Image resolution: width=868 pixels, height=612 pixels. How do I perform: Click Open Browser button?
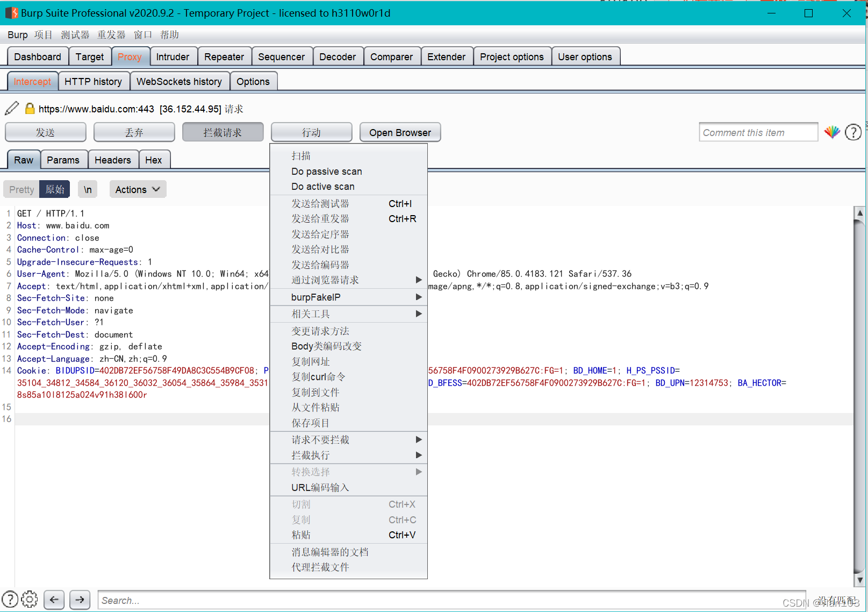(x=400, y=132)
